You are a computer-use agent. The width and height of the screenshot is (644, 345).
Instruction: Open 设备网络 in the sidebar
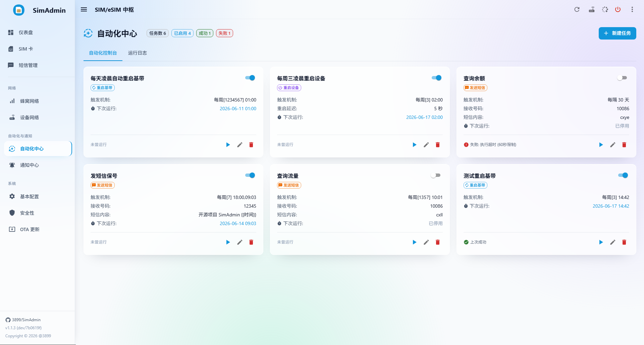(x=38, y=118)
